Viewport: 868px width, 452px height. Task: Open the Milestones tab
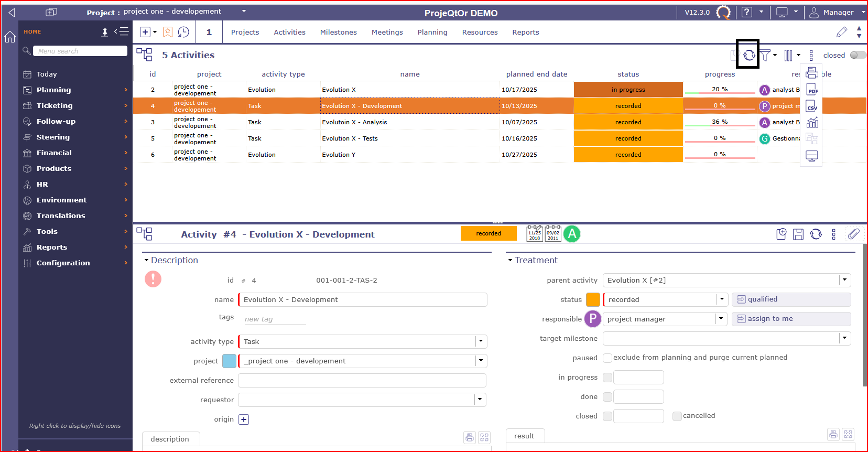click(x=338, y=32)
